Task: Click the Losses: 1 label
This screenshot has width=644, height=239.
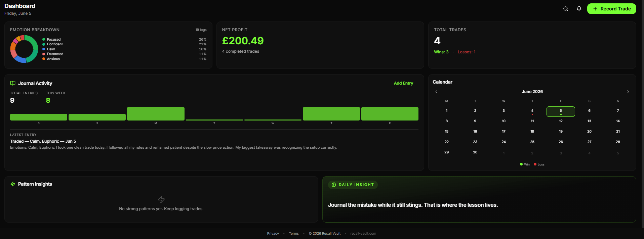Action: 467,52
